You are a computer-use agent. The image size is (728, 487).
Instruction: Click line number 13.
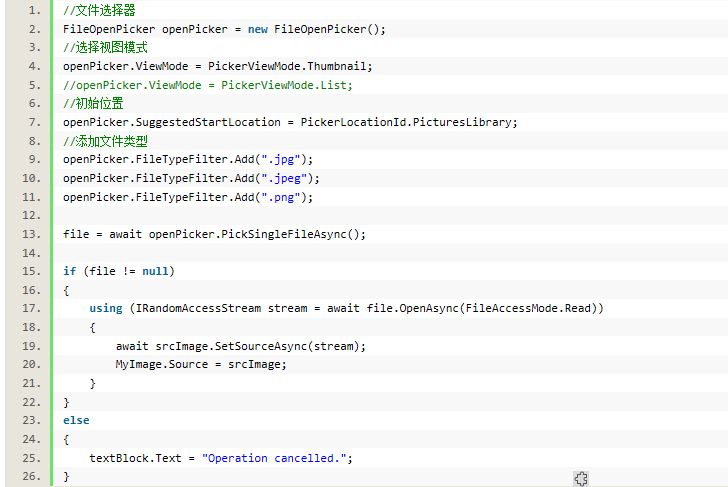click(x=32, y=234)
